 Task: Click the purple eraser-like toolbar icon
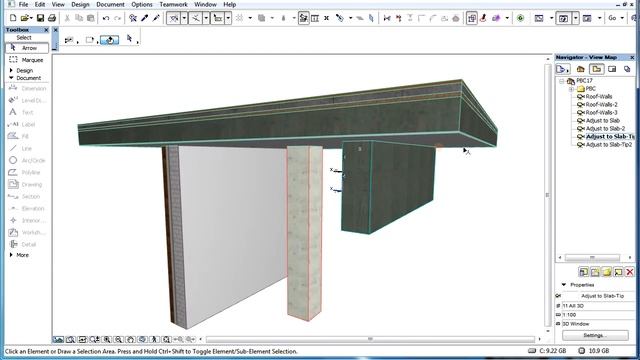click(496, 18)
